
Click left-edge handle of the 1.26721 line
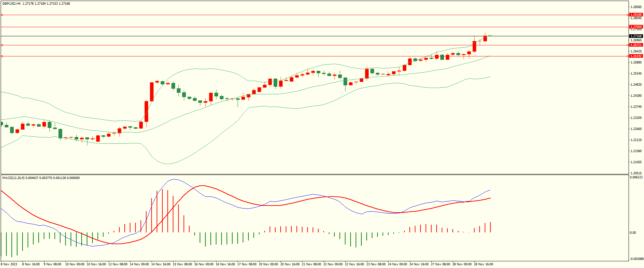point(2,45)
